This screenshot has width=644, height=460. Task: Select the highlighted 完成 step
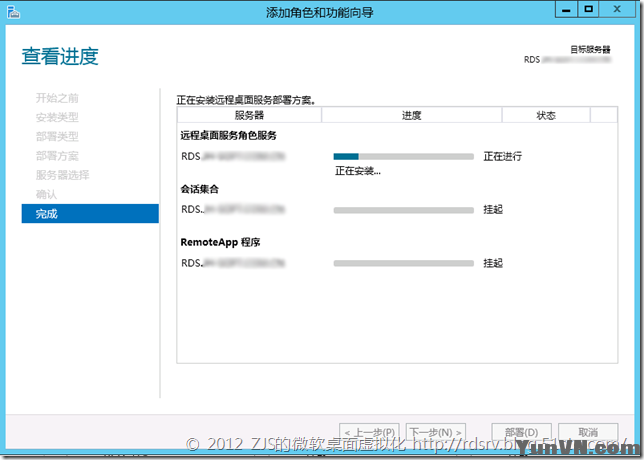[90, 214]
